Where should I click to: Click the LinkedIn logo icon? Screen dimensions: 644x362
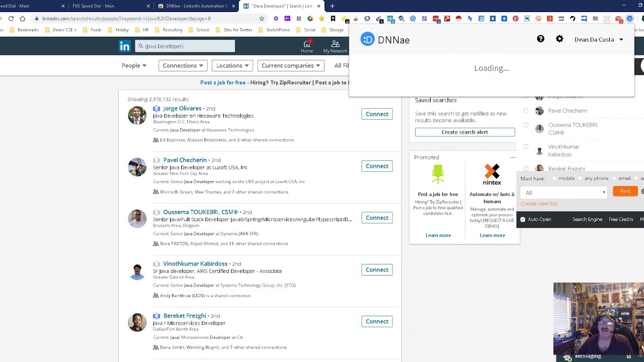125,46
